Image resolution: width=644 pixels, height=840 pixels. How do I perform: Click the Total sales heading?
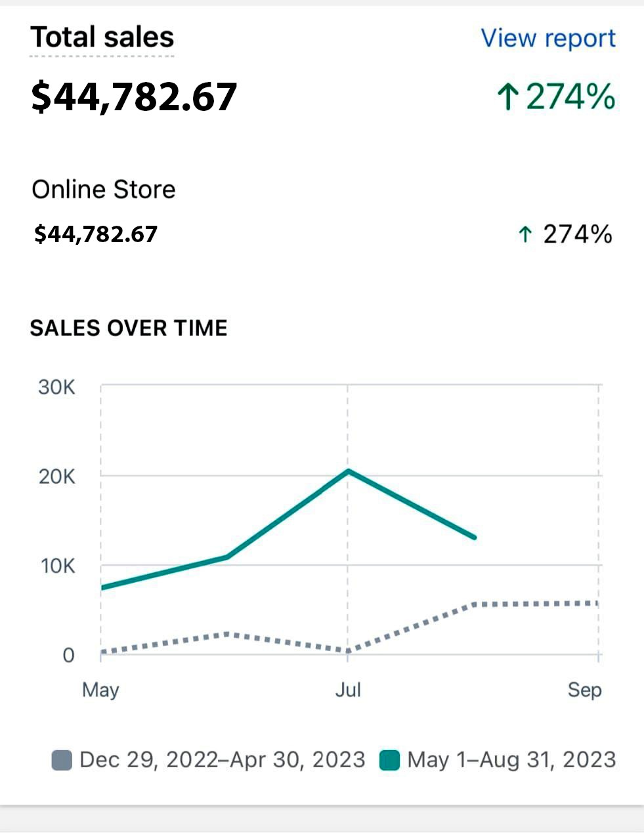(x=102, y=37)
